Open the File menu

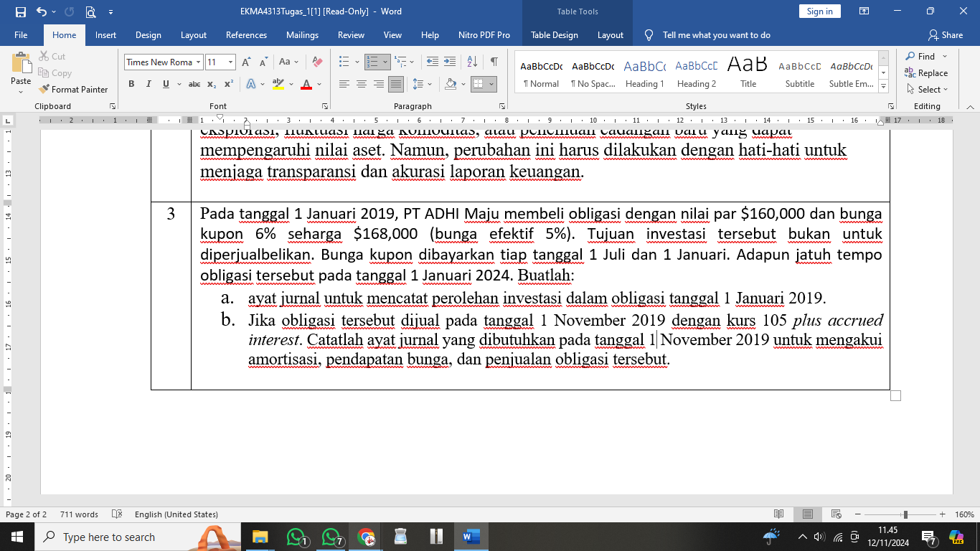pyautogui.click(x=21, y=35)
